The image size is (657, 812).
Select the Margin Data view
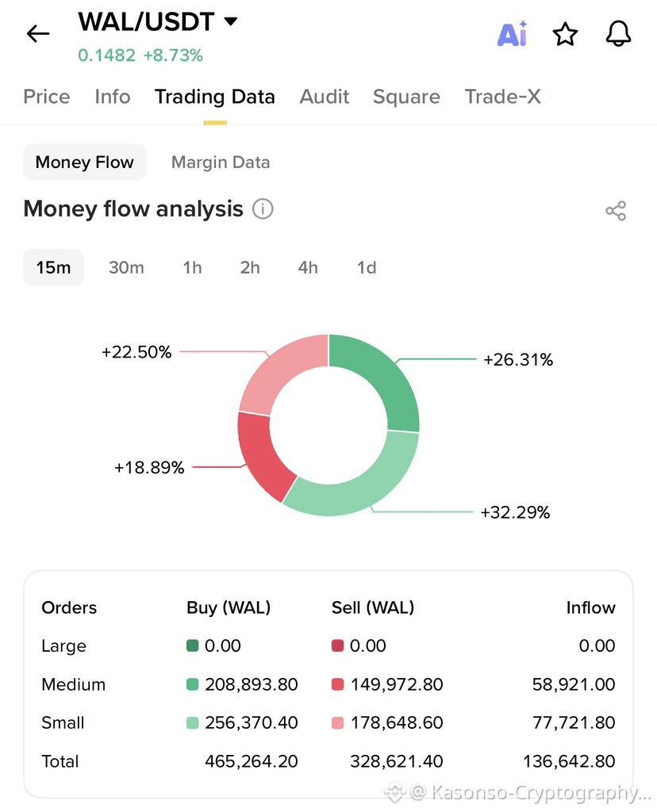pyautogui.click(x=221, y=163)
